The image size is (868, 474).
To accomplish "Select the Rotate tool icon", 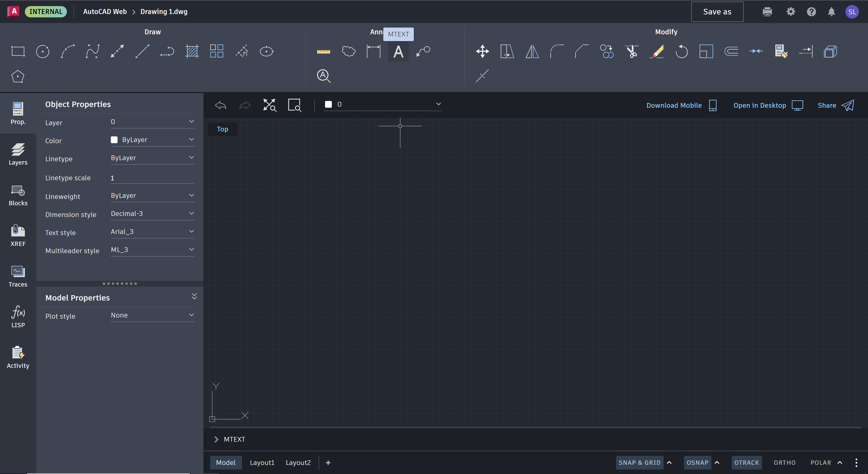I will 681,51.
